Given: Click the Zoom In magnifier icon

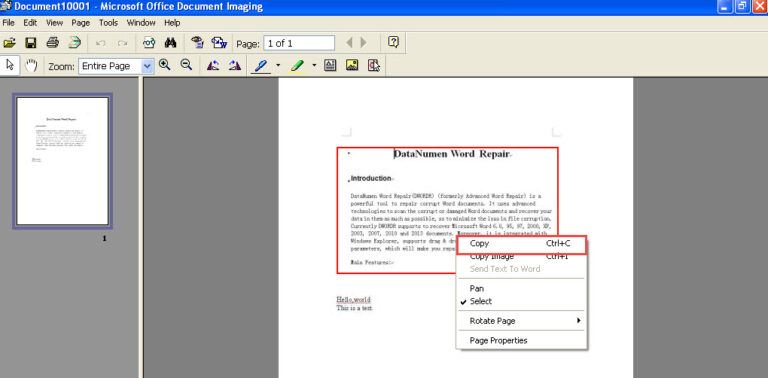Looking at the screenshot, I should click(165, 65).
